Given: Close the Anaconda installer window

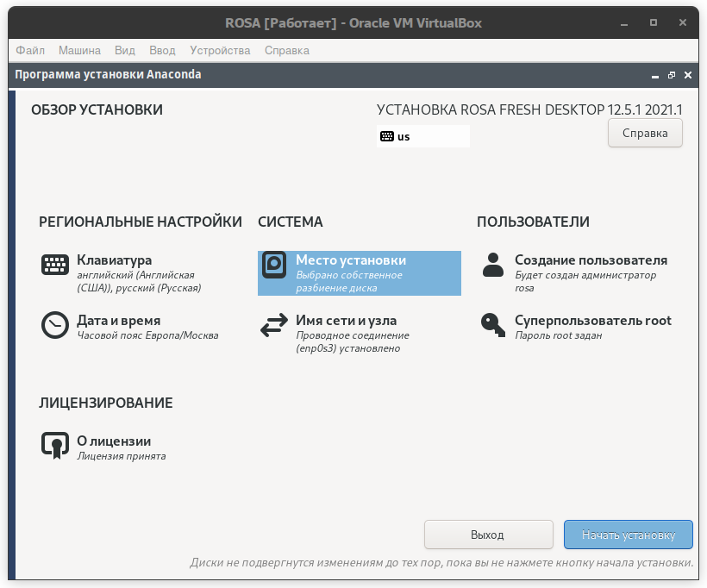Looking at the screenshot, I should coord(688,75).
